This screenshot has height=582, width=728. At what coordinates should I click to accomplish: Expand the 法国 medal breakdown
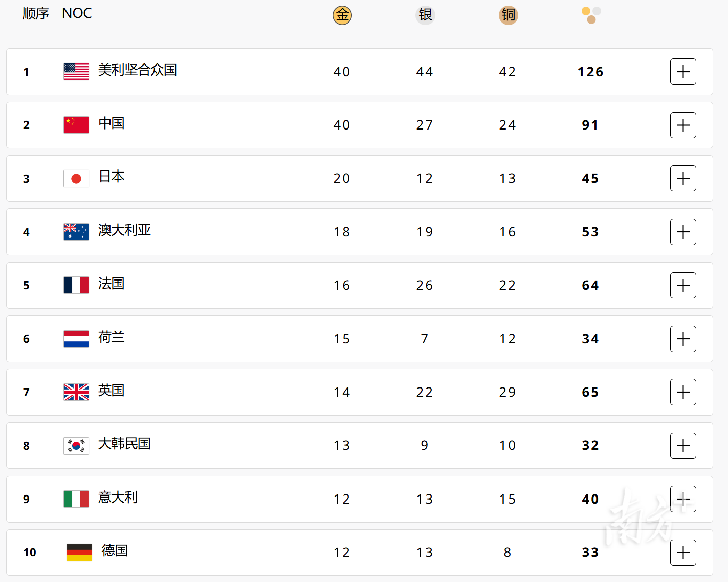683,286
